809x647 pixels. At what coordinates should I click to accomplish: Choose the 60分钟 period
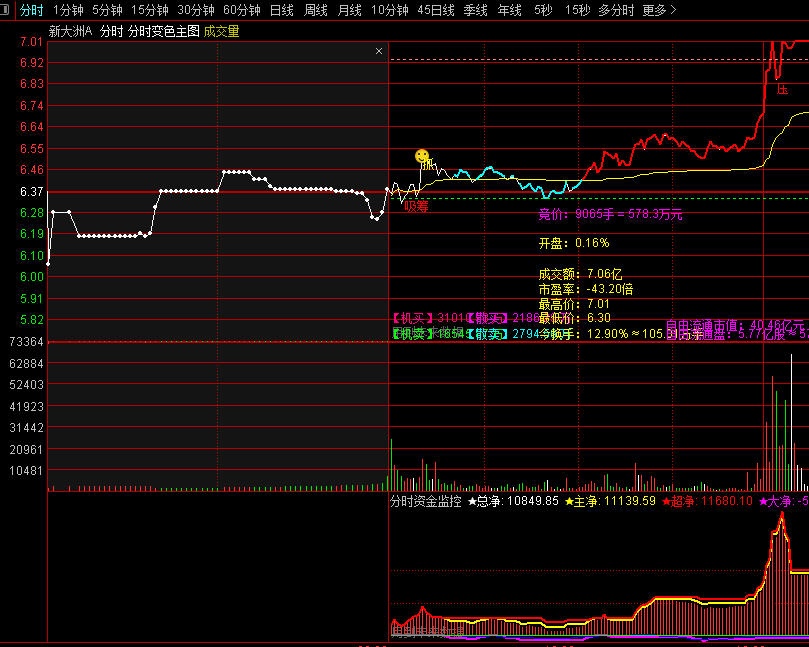pos(242,10)
